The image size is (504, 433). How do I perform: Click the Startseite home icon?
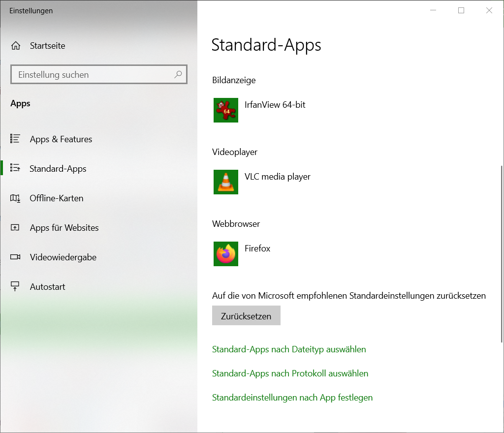[x=17, y=45]
